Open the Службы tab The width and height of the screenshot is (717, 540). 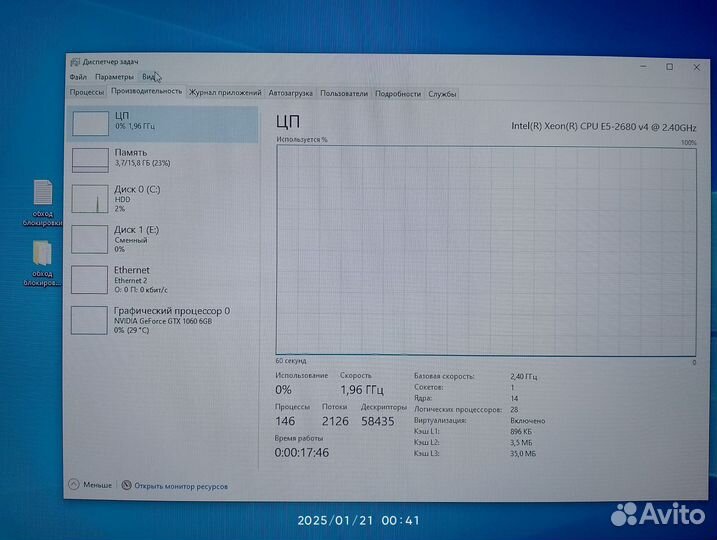[442, 93]
